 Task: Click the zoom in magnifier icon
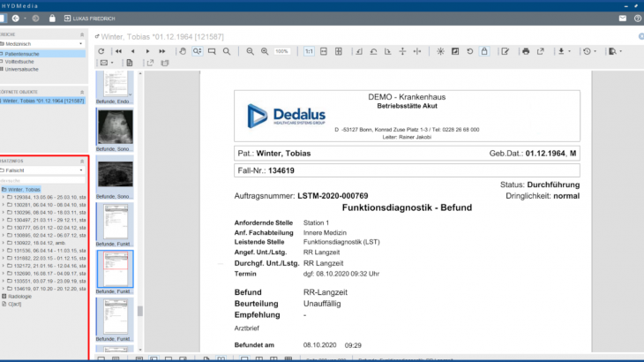coord(265,51)
